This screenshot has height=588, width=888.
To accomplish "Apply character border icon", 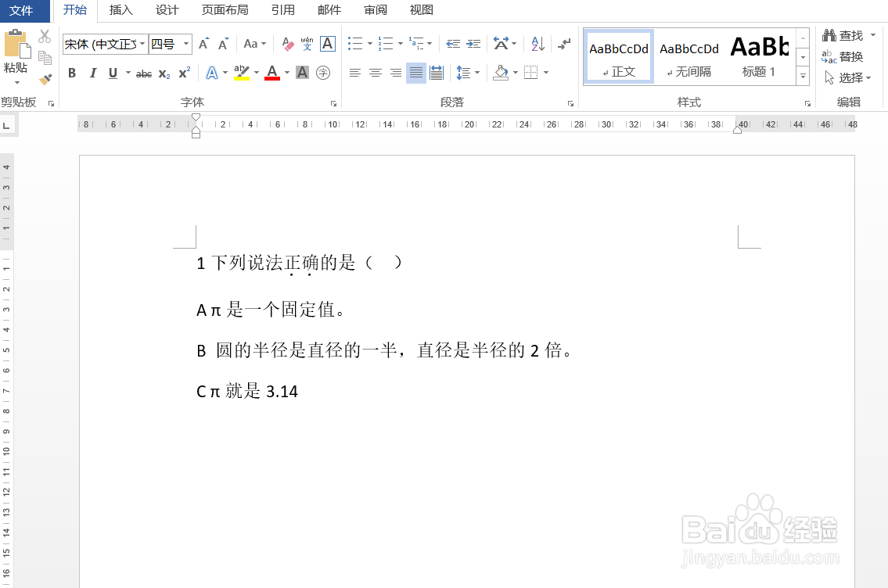I will tap(327, 44).
